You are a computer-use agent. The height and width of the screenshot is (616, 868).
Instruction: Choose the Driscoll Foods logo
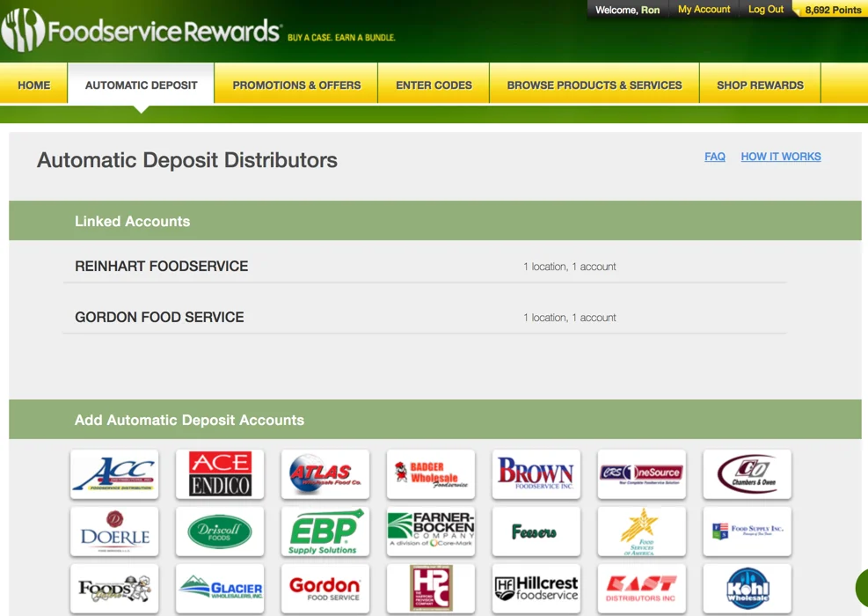click(220, 532)
